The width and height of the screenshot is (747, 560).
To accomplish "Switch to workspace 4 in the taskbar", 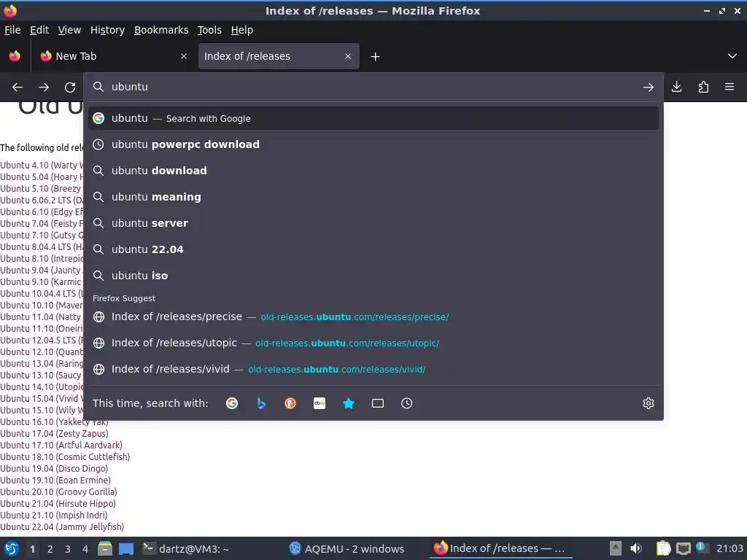I will click(x=85, y=549).
